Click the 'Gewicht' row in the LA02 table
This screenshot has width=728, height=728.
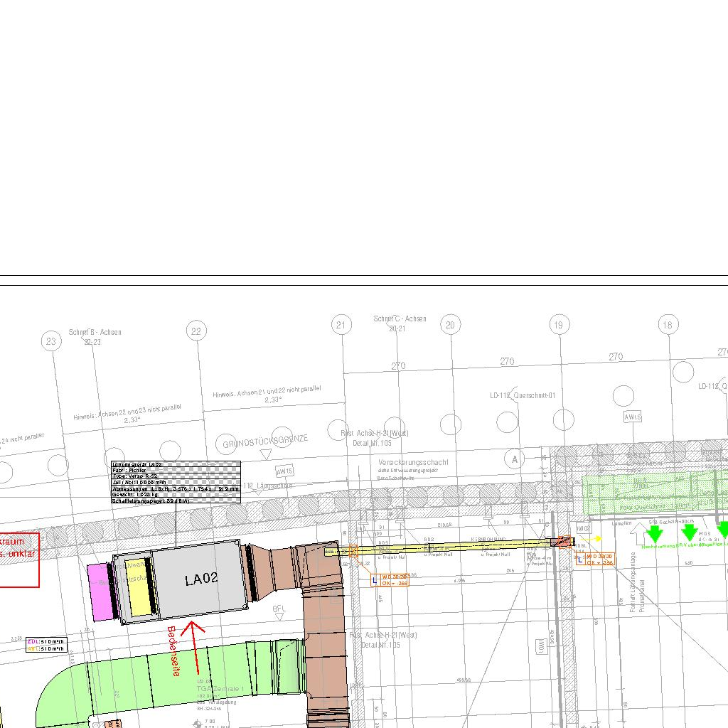click(176, 495)
